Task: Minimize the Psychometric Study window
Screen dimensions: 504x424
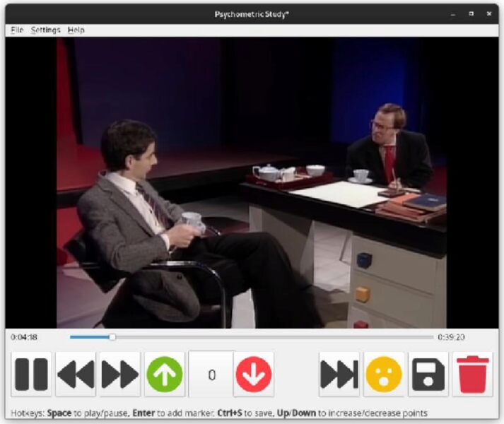Action: (454, 13)
